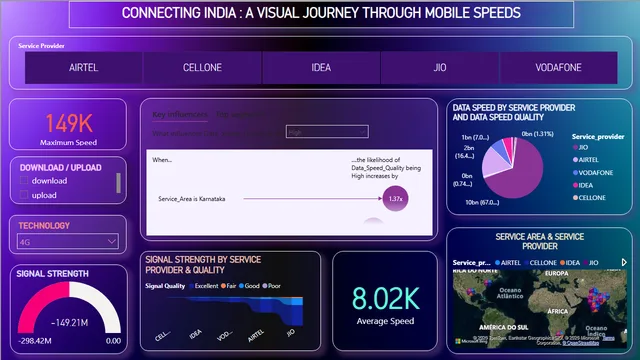Select the AIRTEL service provider tile
The image size is (640, 360).
(x=84, y=68)
